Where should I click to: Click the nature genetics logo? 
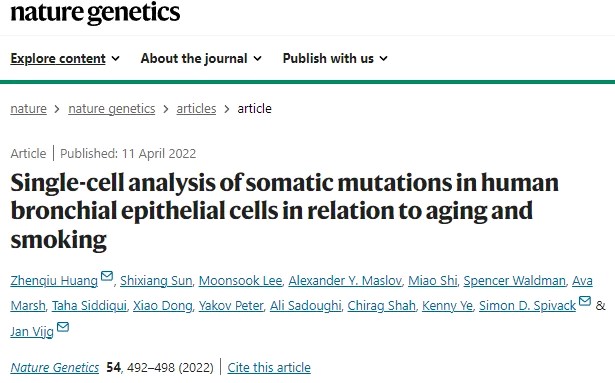95,12
